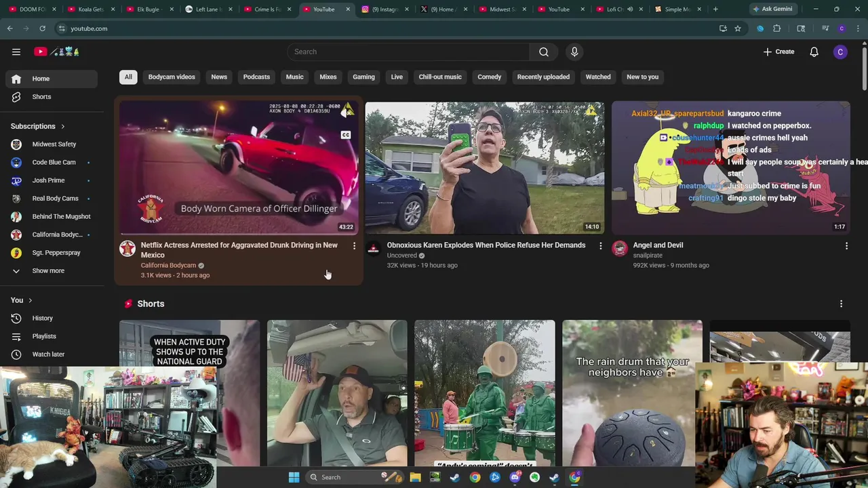Open Watch later in the sidebar
Screen dimensions: 868x488
(52, 354)
